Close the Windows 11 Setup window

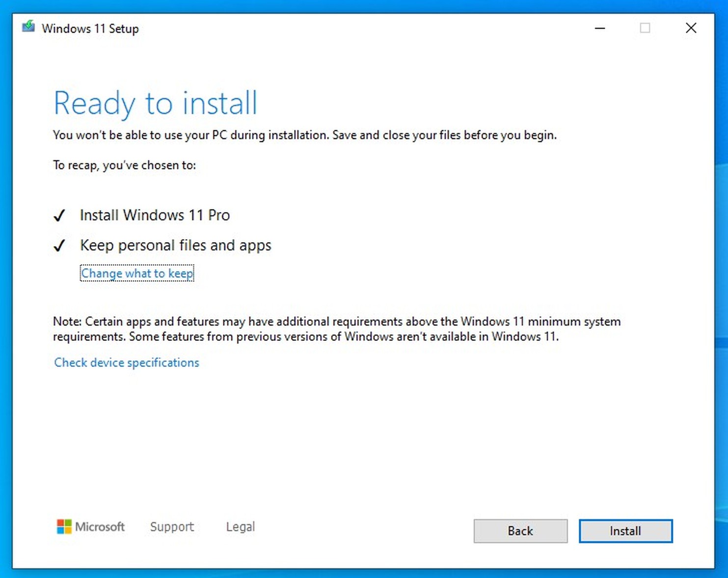coord(691,28)
